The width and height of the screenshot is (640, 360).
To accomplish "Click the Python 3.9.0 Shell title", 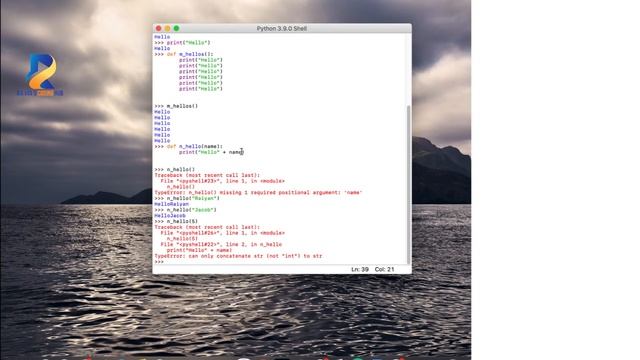I will point(282,29).
